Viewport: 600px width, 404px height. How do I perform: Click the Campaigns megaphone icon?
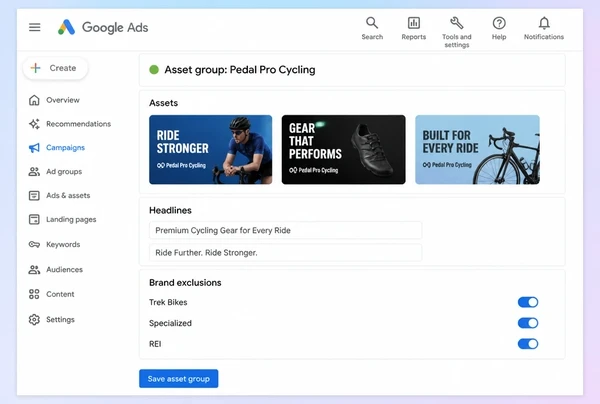click(34, 148)
